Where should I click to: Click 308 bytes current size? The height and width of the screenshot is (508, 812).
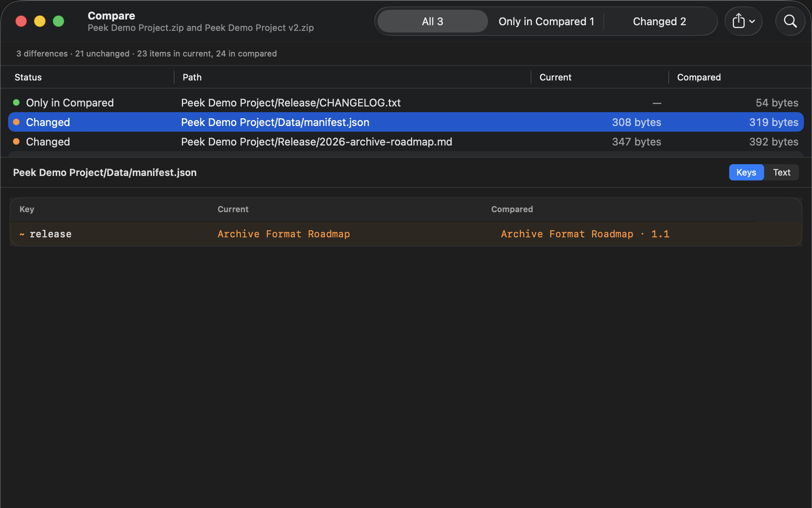pyautogui.click(x=637, y=122)
